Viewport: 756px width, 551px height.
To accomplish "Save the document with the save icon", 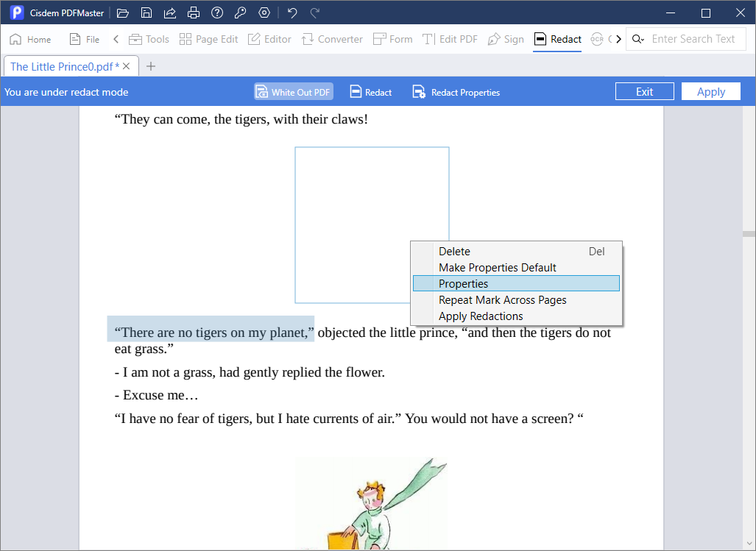I will click(146, 13).
